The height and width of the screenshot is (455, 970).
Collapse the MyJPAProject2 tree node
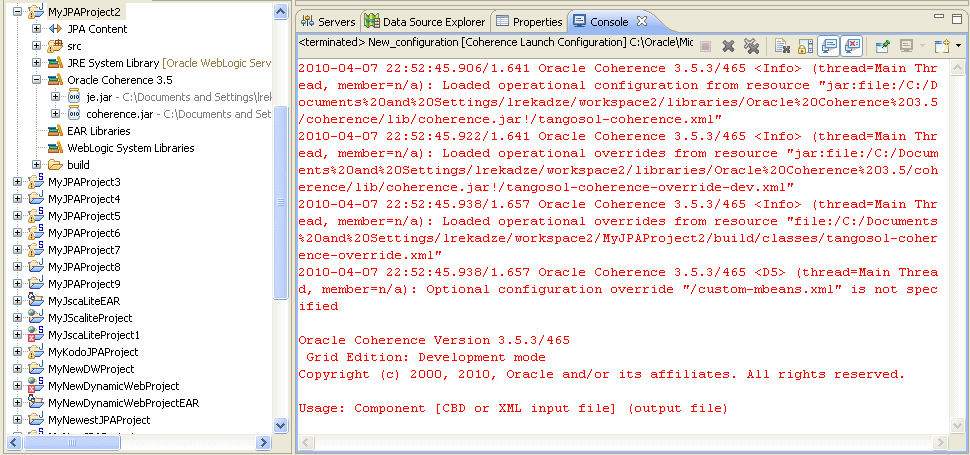[x=17, y=12]
